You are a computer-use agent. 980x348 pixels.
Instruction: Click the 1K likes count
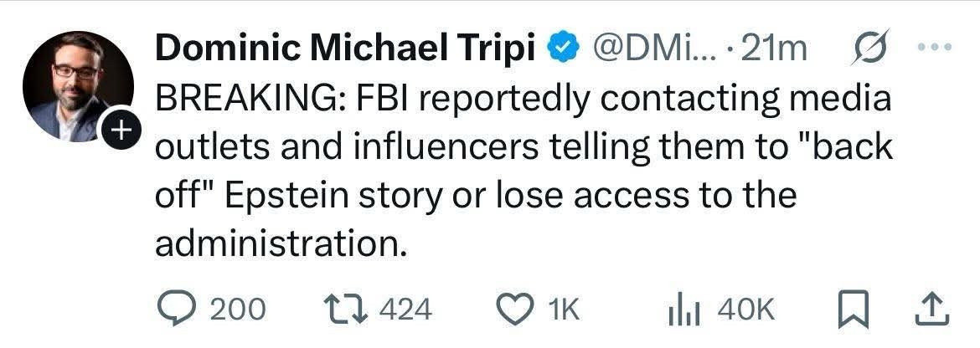coord(564,310)
